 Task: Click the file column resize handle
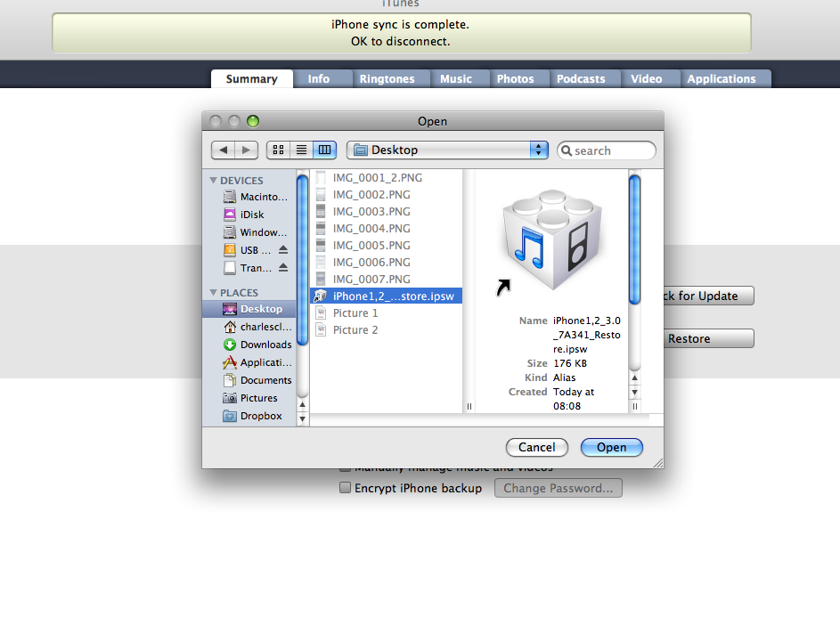469,407
